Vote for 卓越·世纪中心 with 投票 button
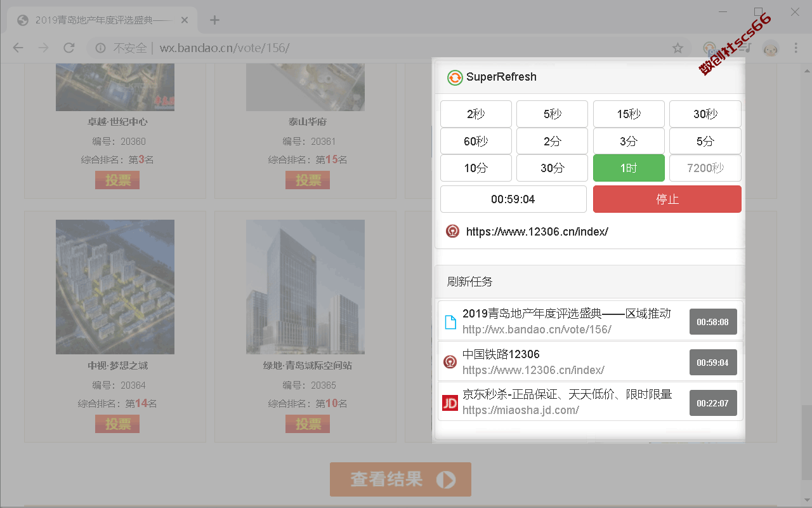812x508 pixels. click(x=117, y=180)
